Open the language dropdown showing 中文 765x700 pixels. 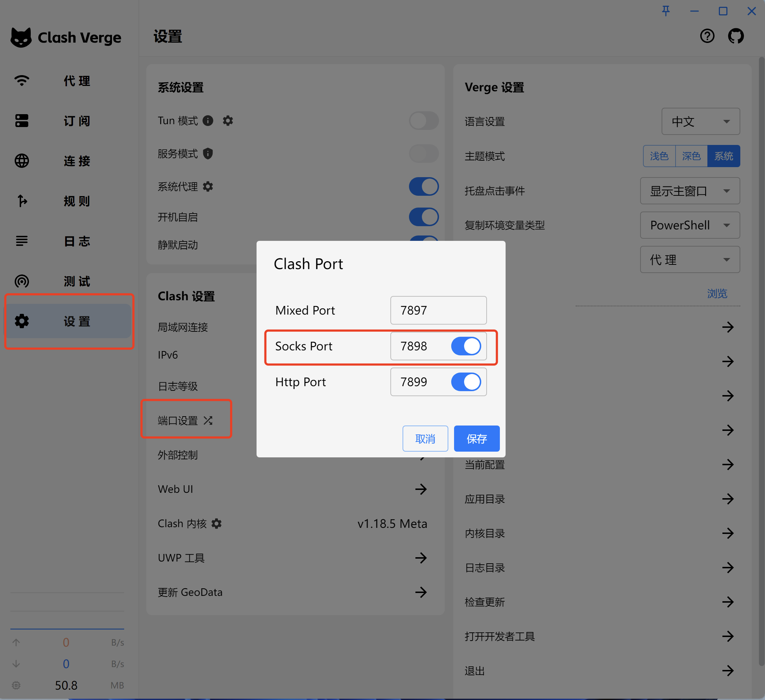(701, 121)
